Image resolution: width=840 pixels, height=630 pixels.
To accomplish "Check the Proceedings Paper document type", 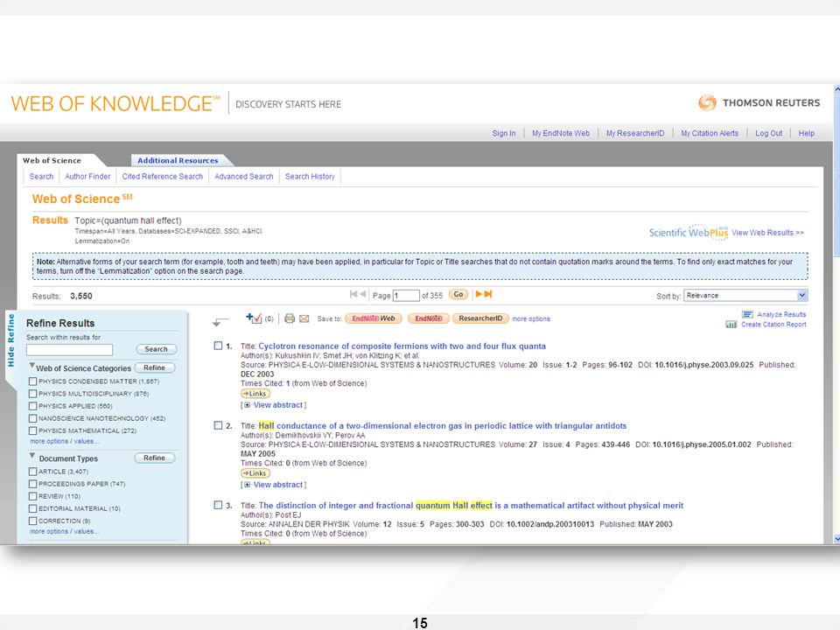I will (x=32, y=484).
